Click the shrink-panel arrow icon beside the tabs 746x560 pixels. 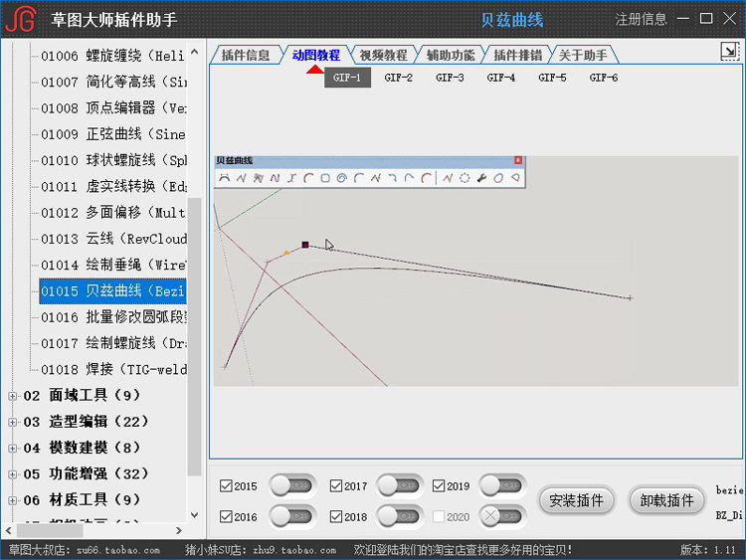tap(729, 52)
